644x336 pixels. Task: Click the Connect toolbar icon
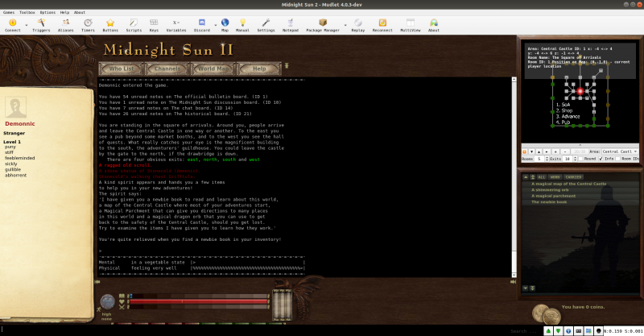(x=12, y=25)
